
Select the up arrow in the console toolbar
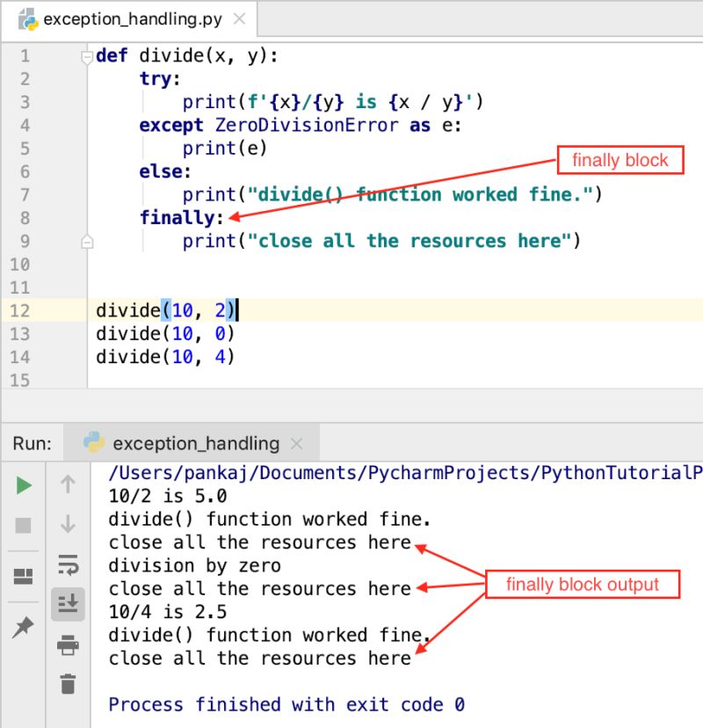tap(68, 484)
